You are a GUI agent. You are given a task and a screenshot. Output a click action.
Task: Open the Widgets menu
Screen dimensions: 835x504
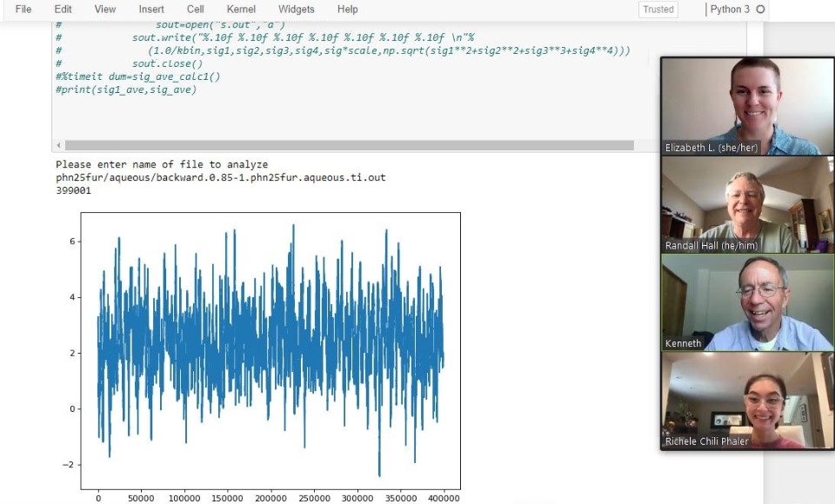point(297,10)
